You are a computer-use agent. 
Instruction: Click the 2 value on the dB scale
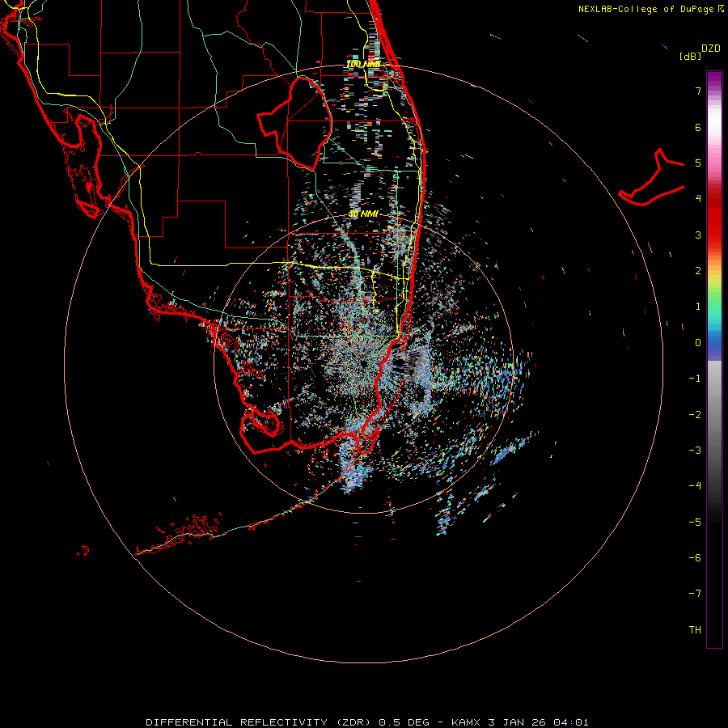click(698, 271)
